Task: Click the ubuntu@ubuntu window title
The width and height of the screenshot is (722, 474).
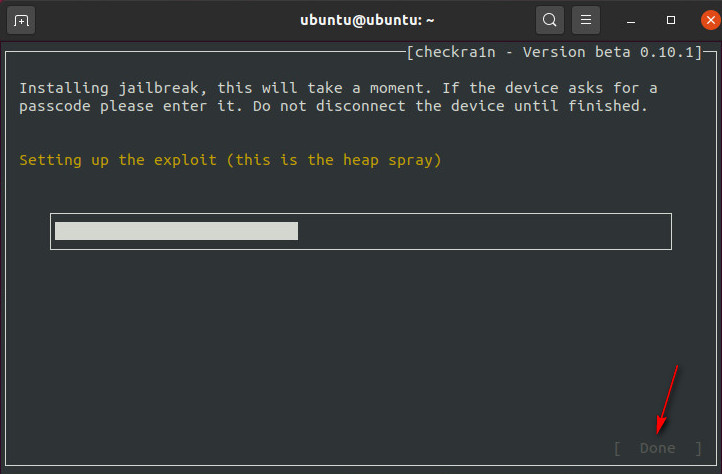Action: 361,20
